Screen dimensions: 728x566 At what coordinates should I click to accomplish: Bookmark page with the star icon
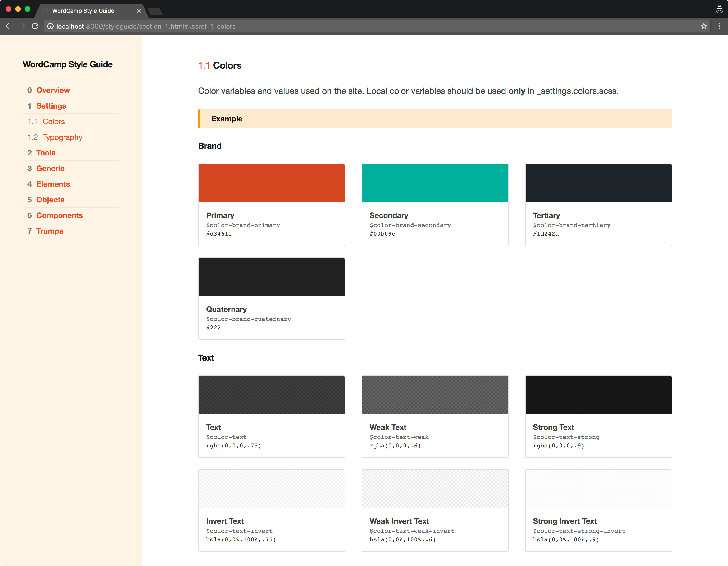[x=704, y=26]
